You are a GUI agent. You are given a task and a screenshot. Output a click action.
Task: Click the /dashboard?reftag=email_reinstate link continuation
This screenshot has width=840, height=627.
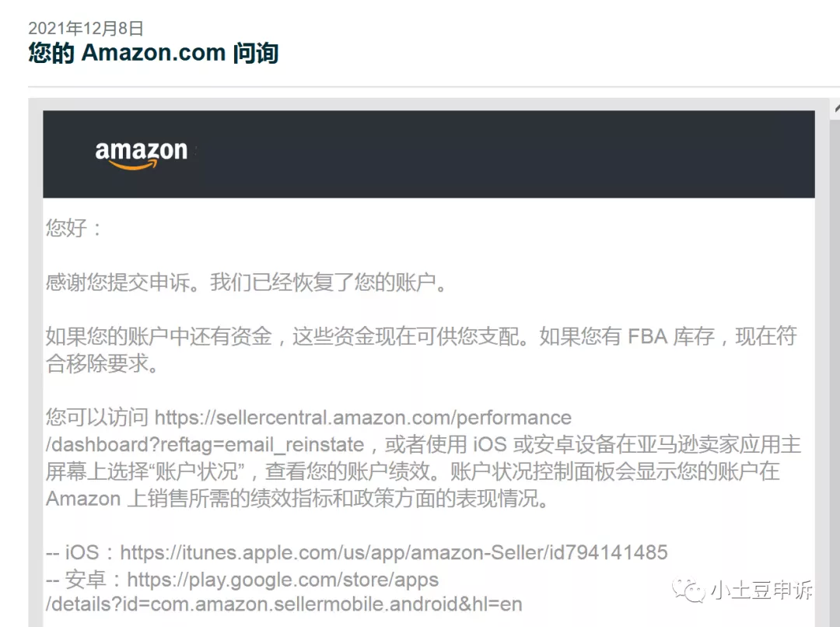(x=205, y=445)
